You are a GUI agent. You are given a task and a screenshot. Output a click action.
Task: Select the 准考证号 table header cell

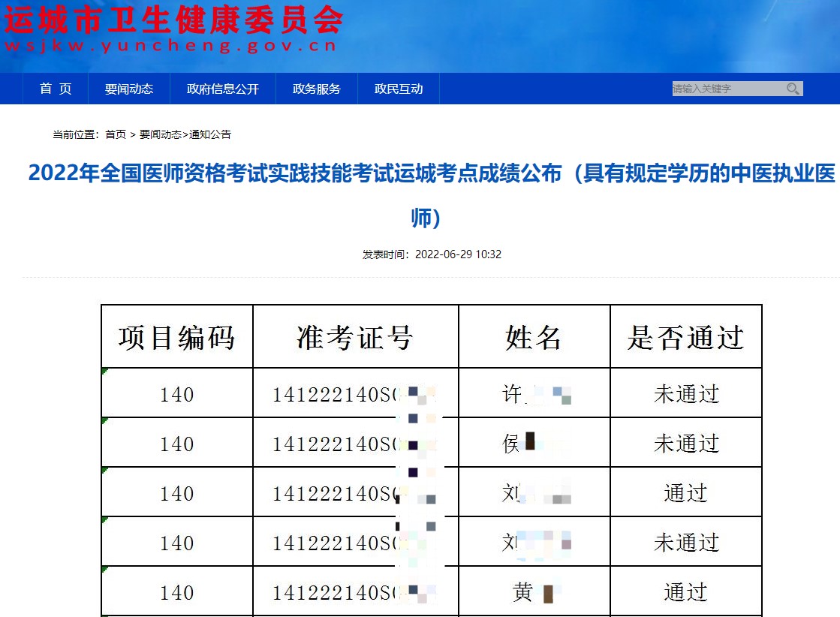coord(355,337)
